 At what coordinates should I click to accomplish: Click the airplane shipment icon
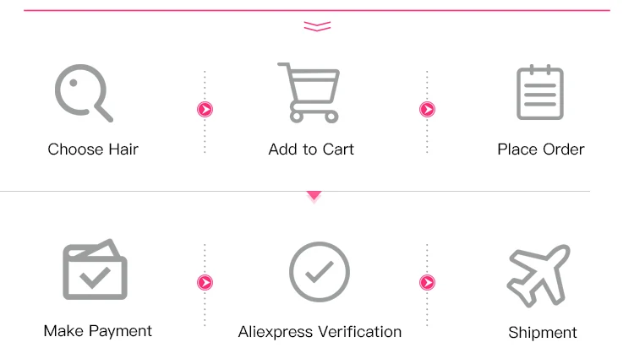[x=538, y=274]
